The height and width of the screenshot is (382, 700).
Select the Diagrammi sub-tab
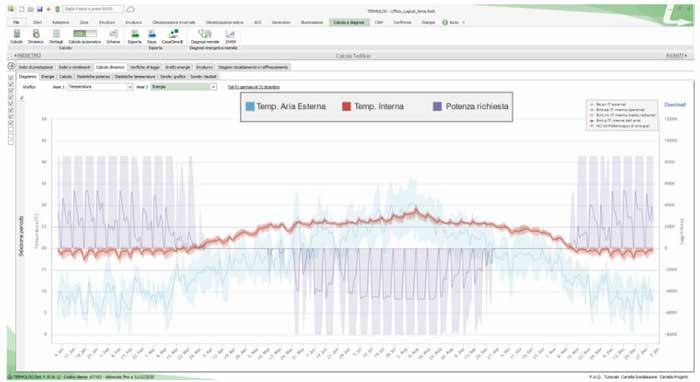click(28, 77)
